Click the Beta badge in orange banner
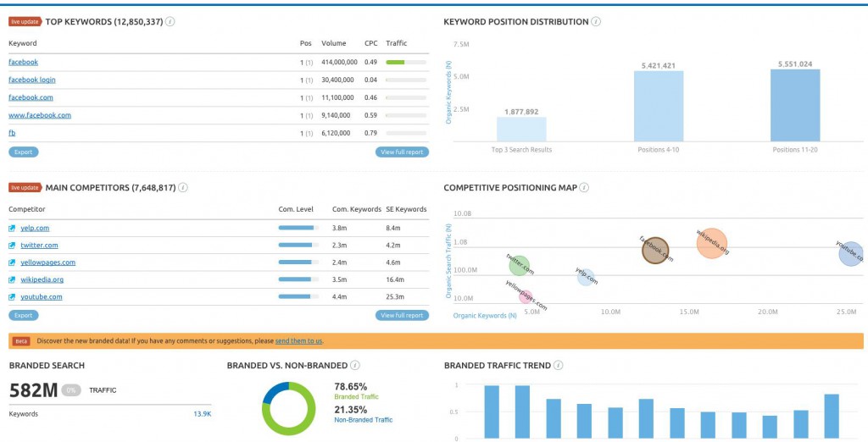Screen dimensions: 868x442 click(21, 341)
